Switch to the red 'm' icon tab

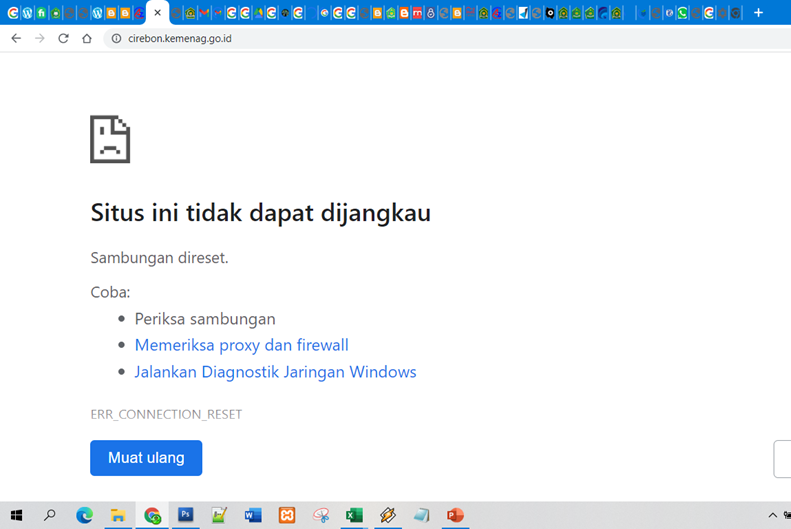pyautogui.click(x=417, y=13)
